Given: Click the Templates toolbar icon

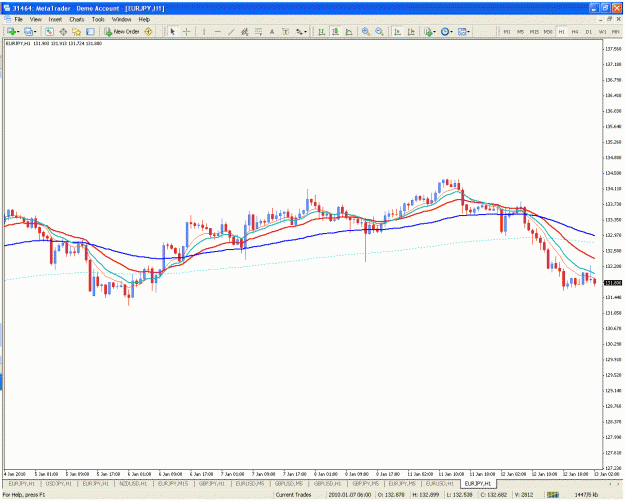Looking at the screenshot, I should (x=462, y=31).
